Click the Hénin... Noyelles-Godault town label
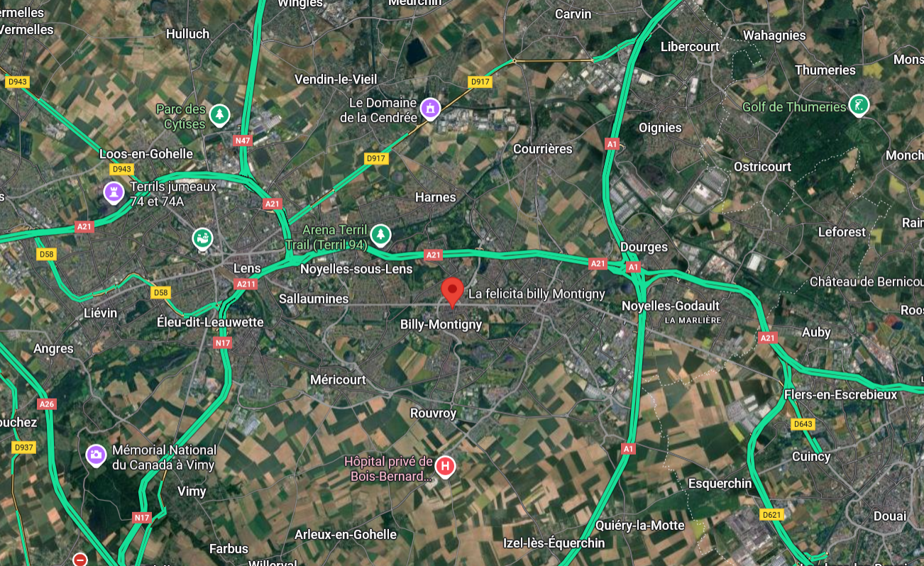Screen dimensions: 924x566 (671, 306)
